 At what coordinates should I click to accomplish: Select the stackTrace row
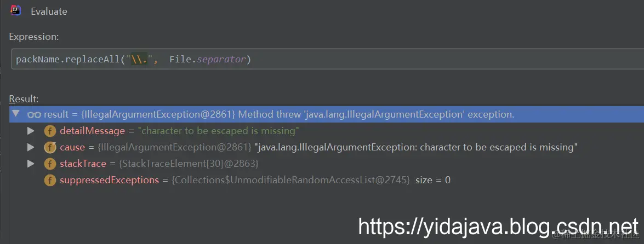(x=327, y=164)
